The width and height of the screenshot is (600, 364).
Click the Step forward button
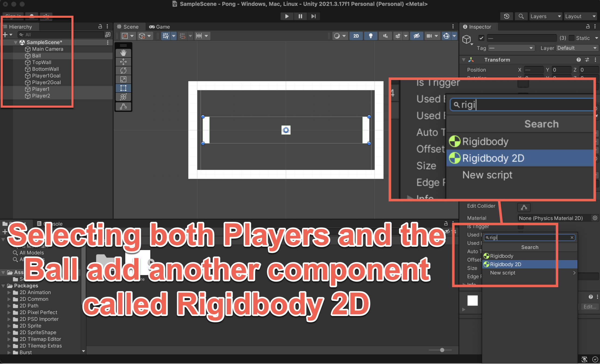tap(313, 16)
